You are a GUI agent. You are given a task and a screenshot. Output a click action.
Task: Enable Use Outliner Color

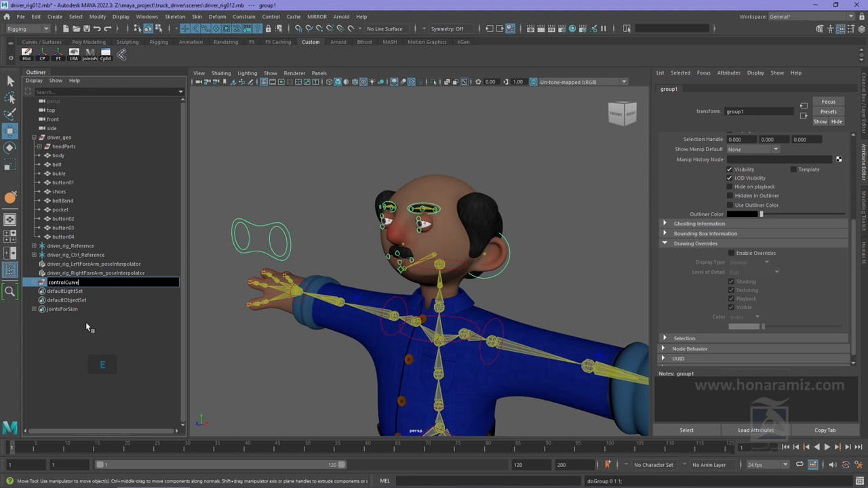[730, 205]
